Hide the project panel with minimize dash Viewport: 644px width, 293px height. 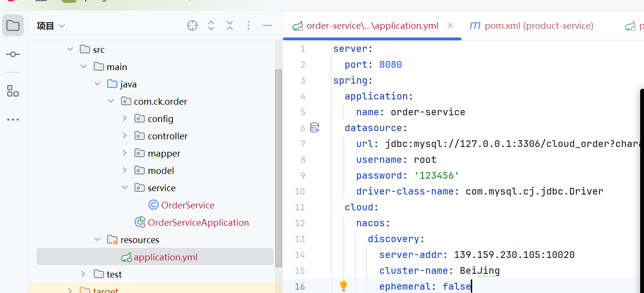point(267,26)
